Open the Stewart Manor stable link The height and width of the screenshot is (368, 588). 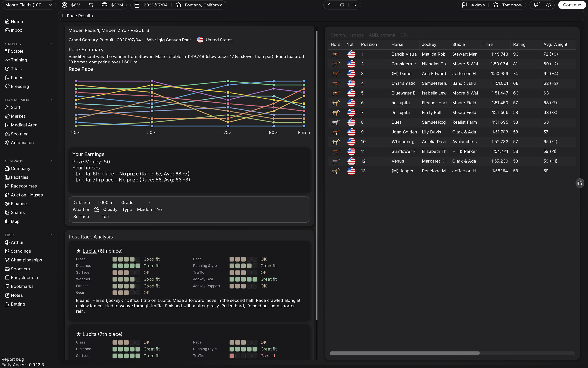[x=153, y=56]
